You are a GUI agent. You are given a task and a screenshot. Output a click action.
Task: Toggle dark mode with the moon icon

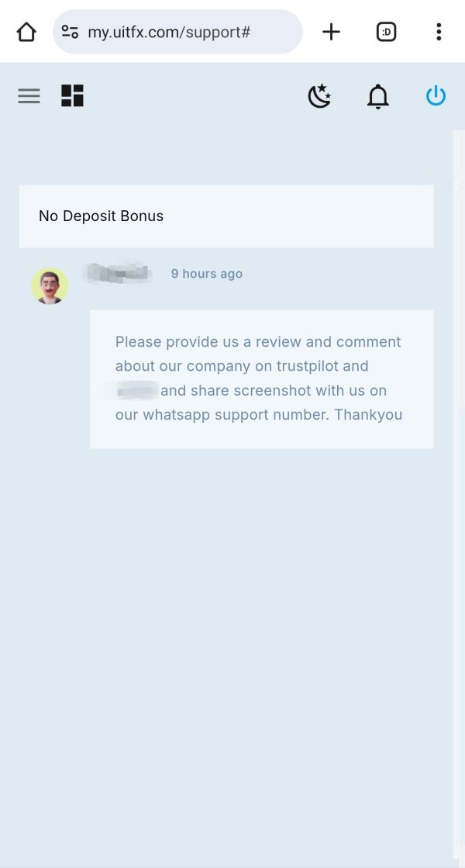click(x=319, y=96)
